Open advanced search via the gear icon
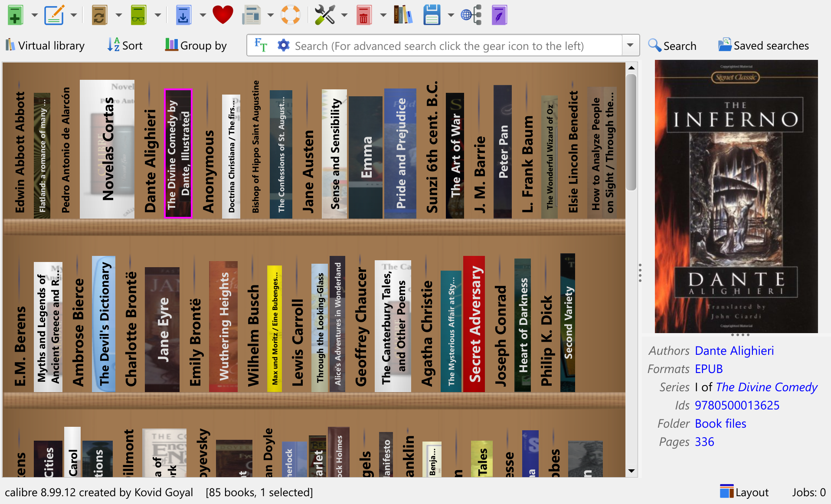This screenshot has height=504, width=831. click(x=283, y=45)
